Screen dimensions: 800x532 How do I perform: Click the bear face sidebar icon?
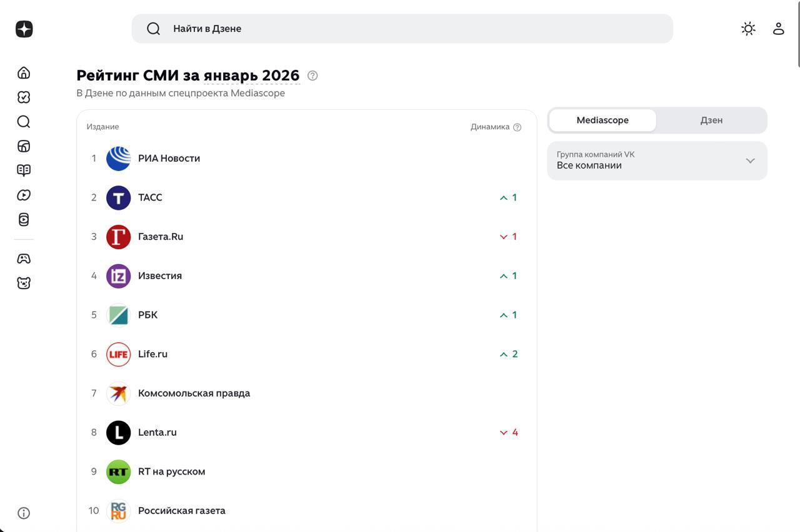point(24,283)
